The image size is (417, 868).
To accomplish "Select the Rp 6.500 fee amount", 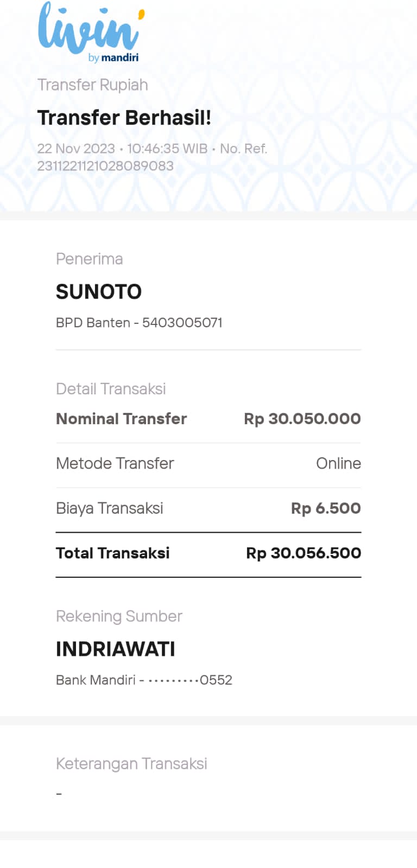I will tap(326, 508).
